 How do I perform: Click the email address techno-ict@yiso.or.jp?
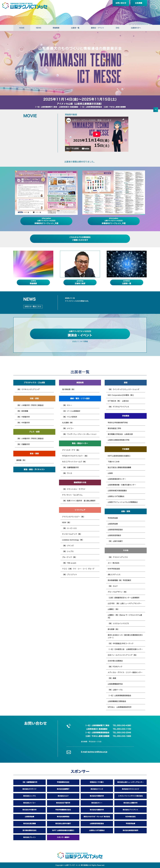click(94, 752)
